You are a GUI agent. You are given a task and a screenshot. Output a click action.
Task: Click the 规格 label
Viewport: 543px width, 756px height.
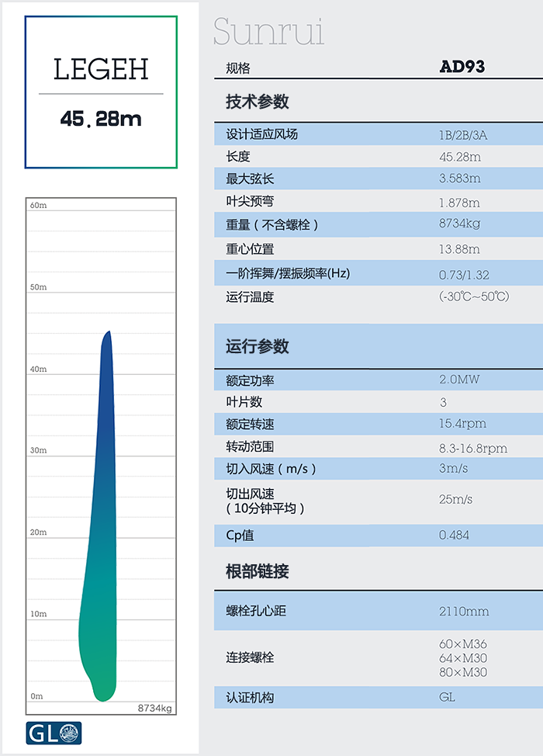tap(238, 68)
